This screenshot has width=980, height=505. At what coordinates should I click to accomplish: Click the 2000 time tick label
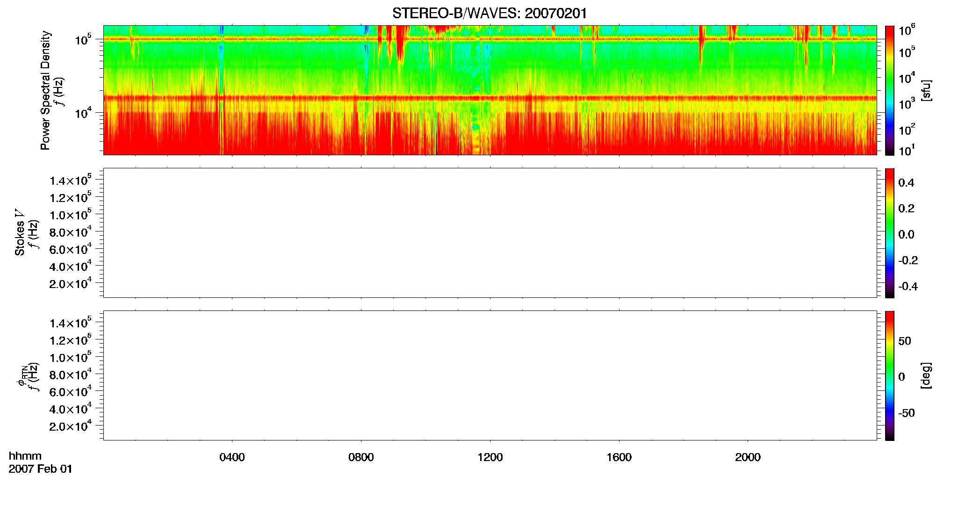(x=748, y=457)
